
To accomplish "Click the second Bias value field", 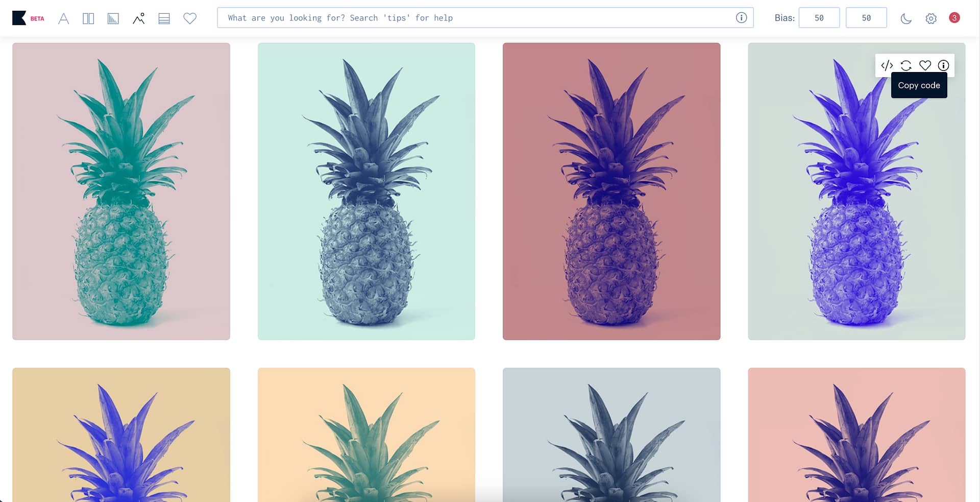I will [866, 18].
